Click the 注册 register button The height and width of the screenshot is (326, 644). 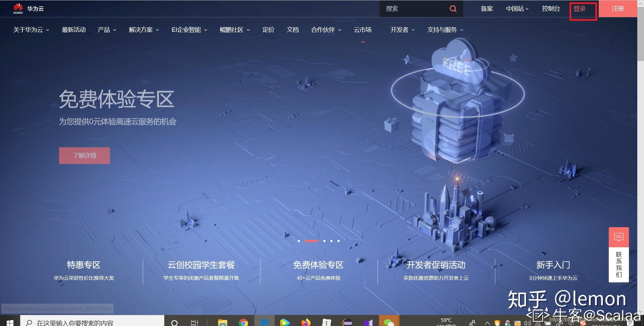[x=618, y=9]
